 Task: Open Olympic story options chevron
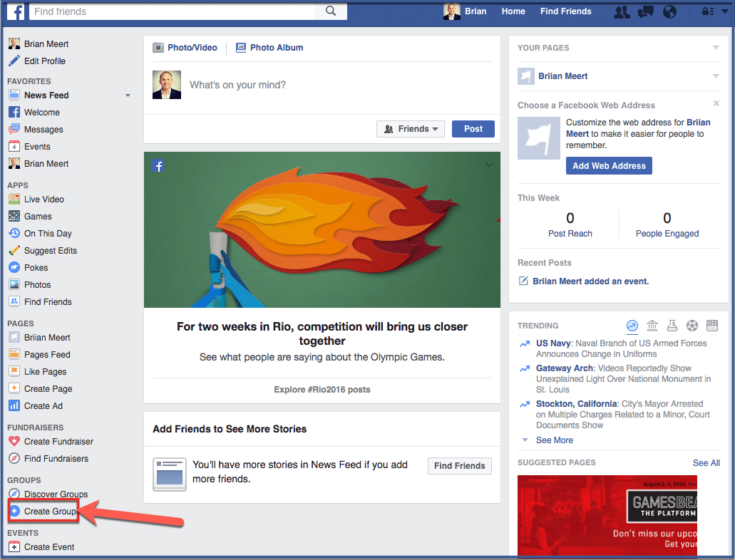click(489, 165)
